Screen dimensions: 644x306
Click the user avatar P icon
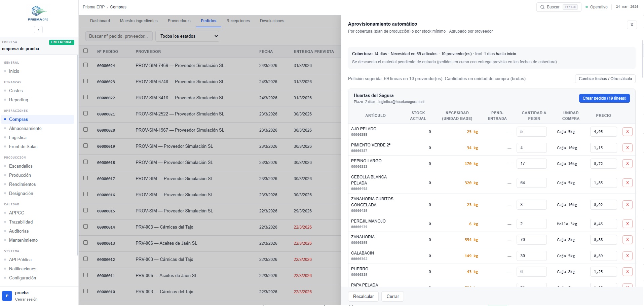(7, 296)
